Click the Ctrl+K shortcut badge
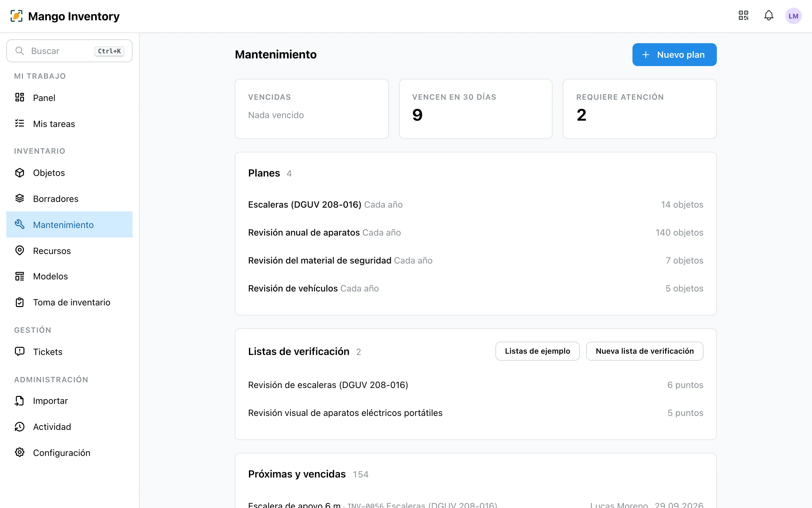The height and width of the screenshot is (508, 812). click(109, 51)
